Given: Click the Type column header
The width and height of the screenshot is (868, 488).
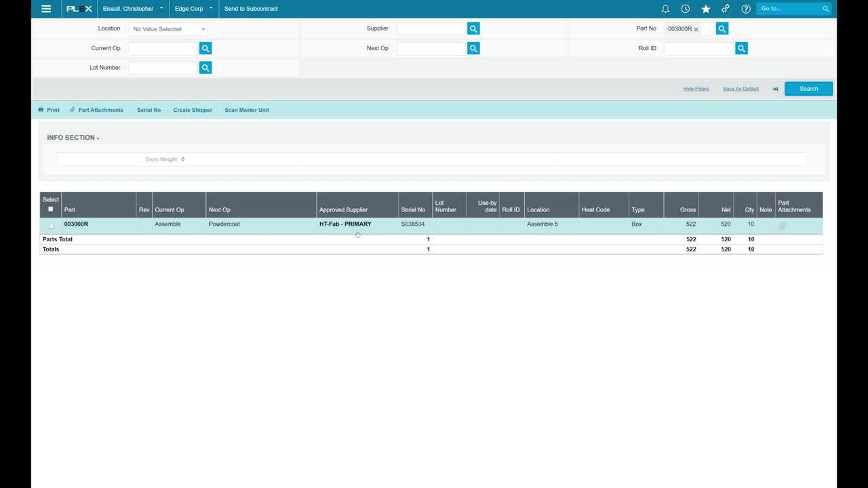Looking at the screenshot, I should 646,205.
